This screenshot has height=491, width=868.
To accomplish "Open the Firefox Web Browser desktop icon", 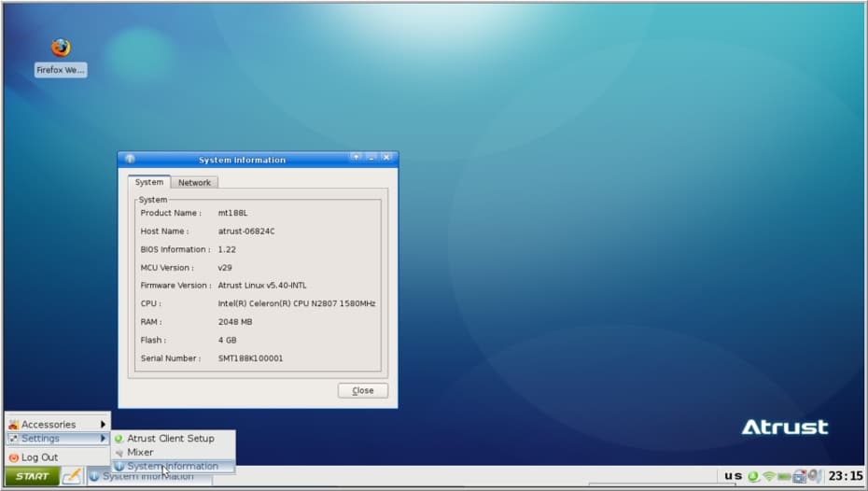I will 61,56.
